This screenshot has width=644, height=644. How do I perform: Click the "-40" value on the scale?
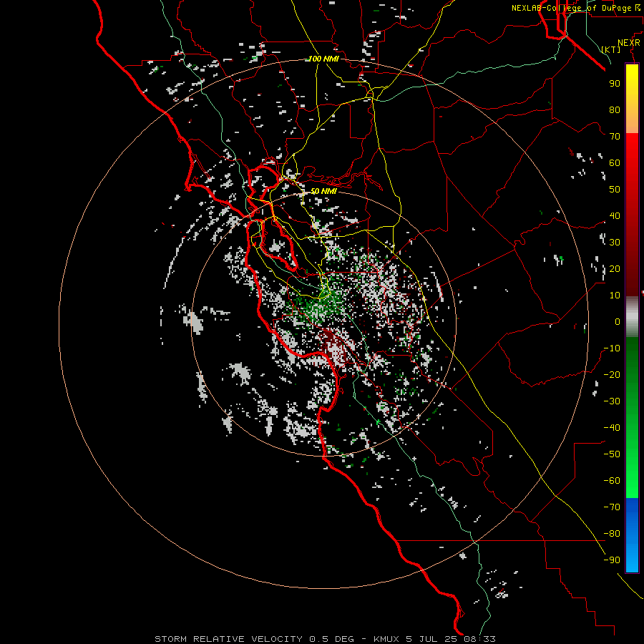612,428
